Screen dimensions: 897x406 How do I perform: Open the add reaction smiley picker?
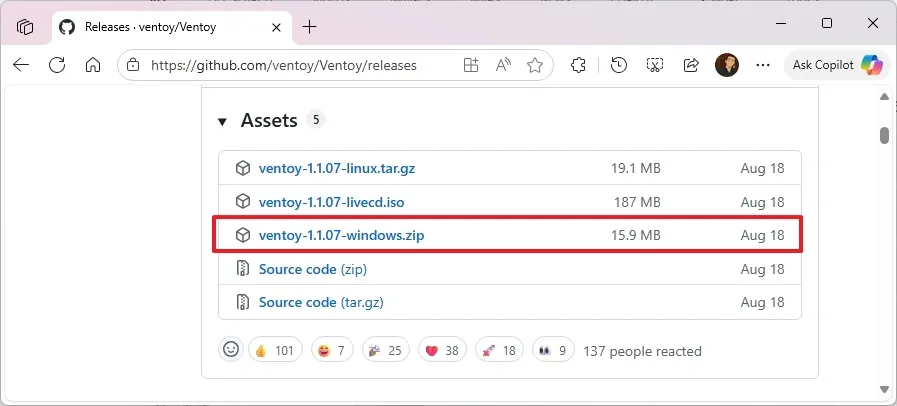[x=231, y=350]
